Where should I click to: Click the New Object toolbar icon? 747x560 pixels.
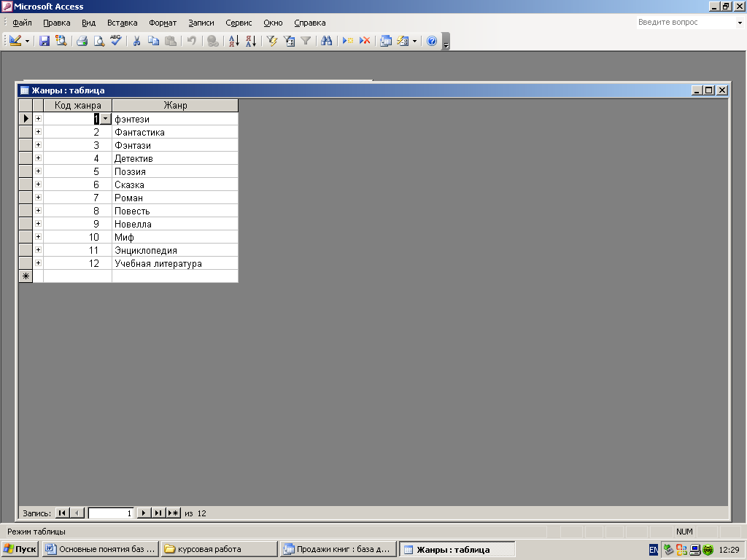tap(403, 41)
